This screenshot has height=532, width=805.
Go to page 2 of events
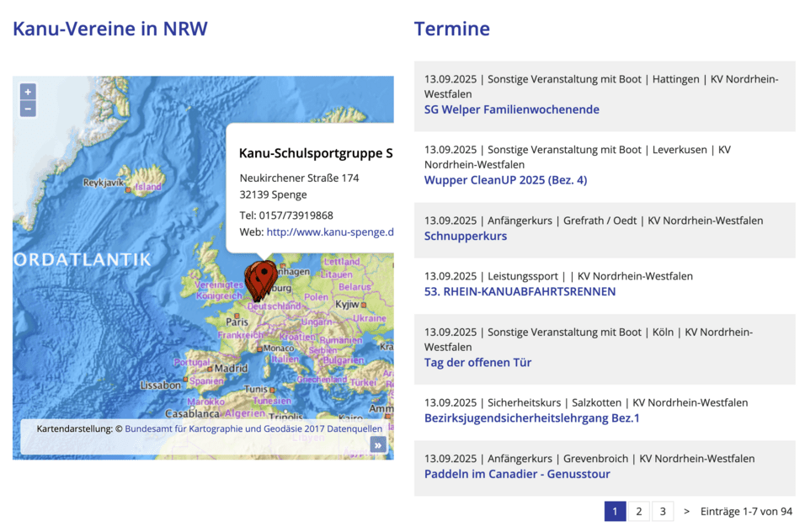(638, 511)
